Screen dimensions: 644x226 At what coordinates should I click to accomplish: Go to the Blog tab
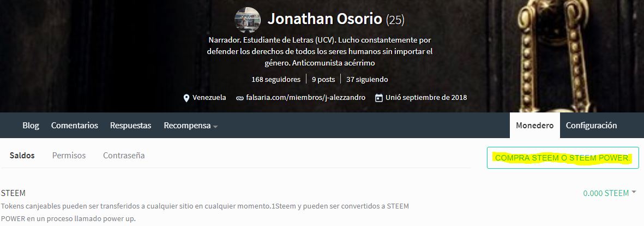tap(31, 126)
